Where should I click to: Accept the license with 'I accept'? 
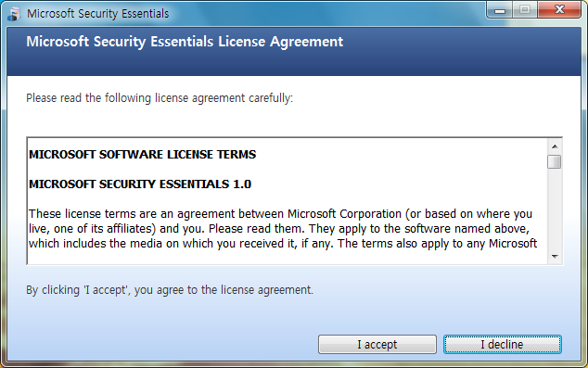pos(377,345)
